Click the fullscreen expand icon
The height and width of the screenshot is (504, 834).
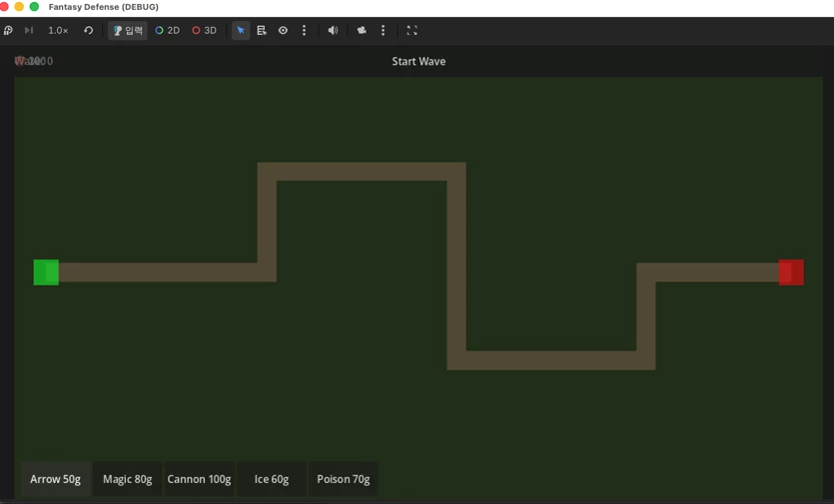pyautogui.click(x=412, y=30)
